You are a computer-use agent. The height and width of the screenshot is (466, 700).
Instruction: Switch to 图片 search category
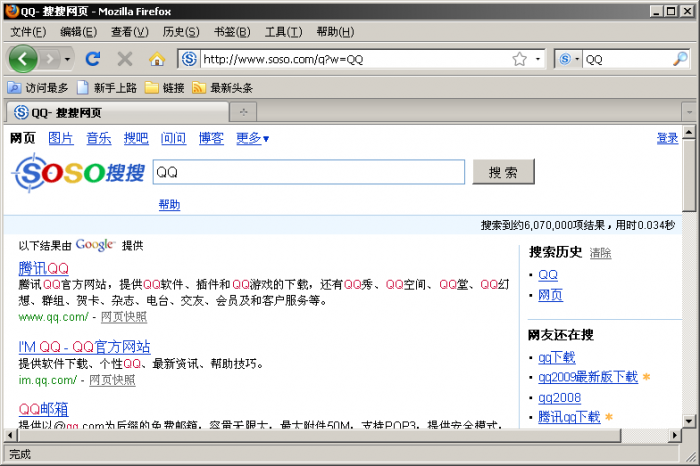[61, 138]
